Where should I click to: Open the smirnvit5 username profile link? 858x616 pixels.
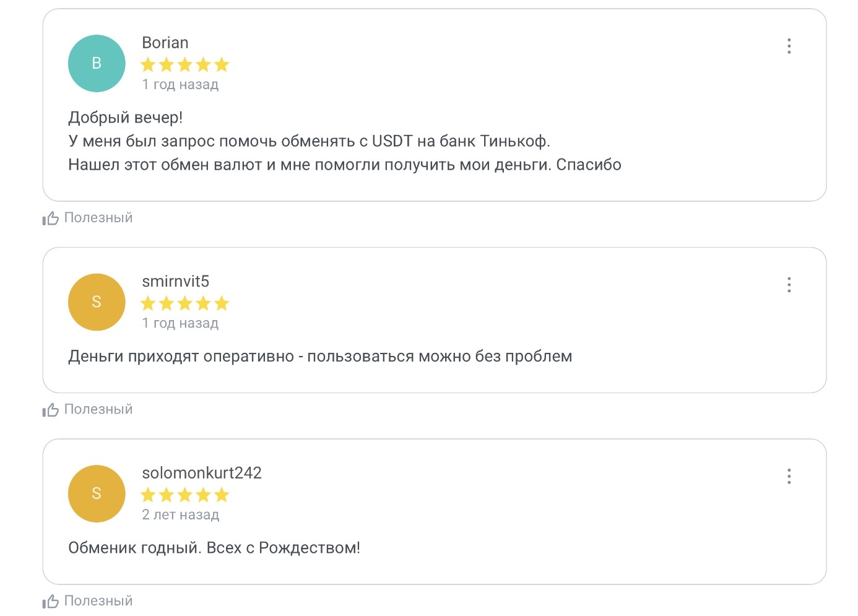[176, 282]
